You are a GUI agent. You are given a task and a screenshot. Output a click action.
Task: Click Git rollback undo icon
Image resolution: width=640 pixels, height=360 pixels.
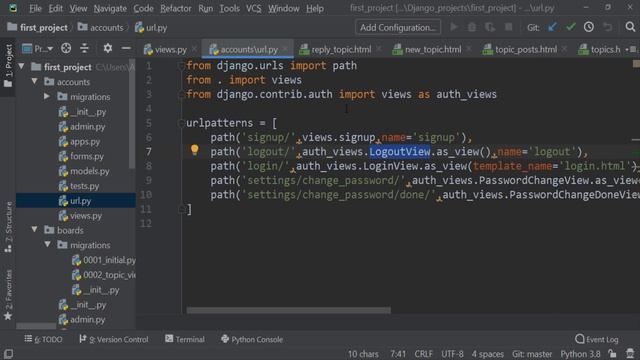(x=607, y=27)
